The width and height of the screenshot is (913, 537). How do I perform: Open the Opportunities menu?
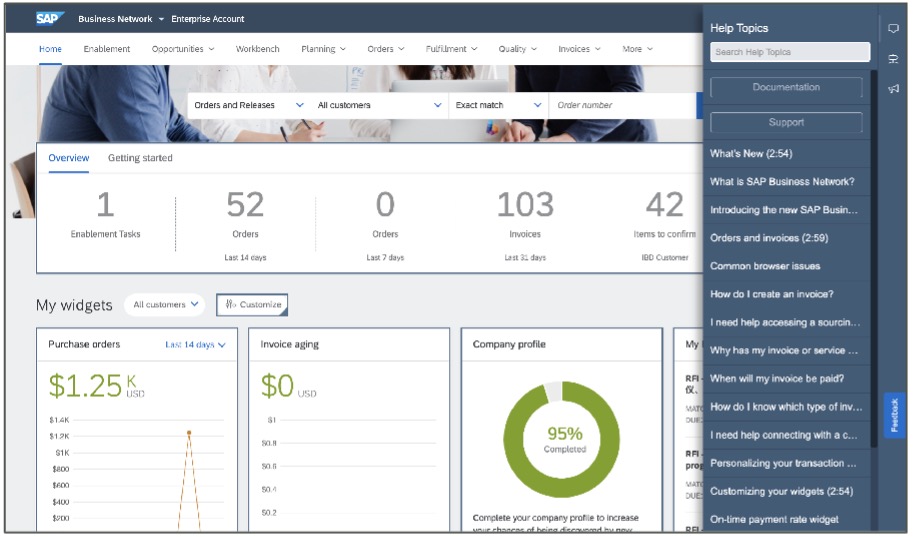coord(183,49)
